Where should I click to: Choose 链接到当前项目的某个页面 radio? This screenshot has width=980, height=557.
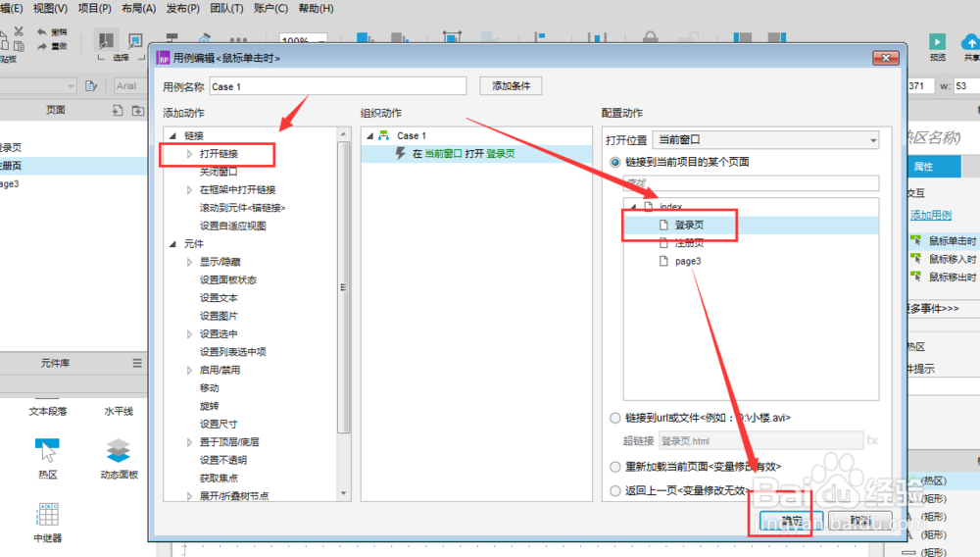[615, 163]
